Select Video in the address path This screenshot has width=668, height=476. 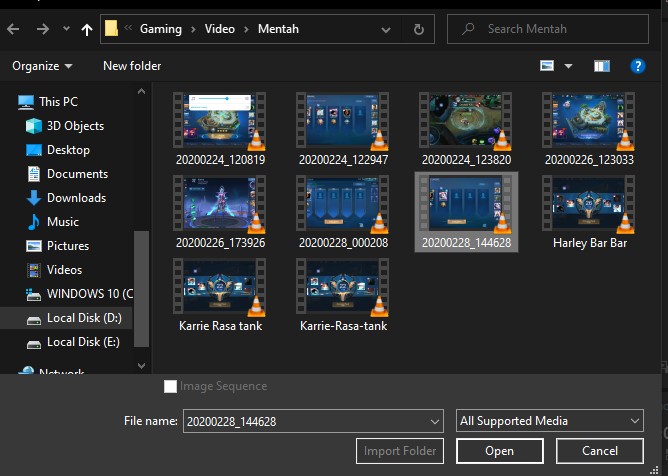click(x=219, y=29)
